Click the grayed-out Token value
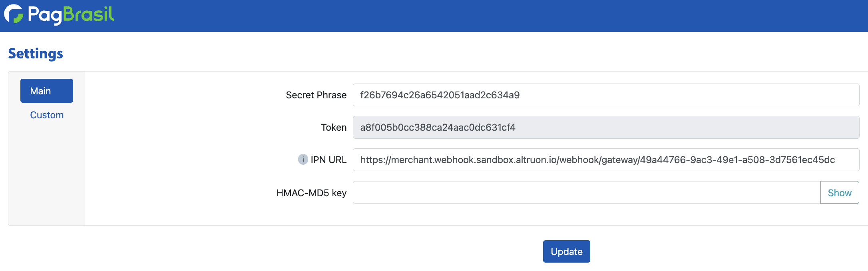The height and width of the screenshot is (271, 868). point(437,128)
